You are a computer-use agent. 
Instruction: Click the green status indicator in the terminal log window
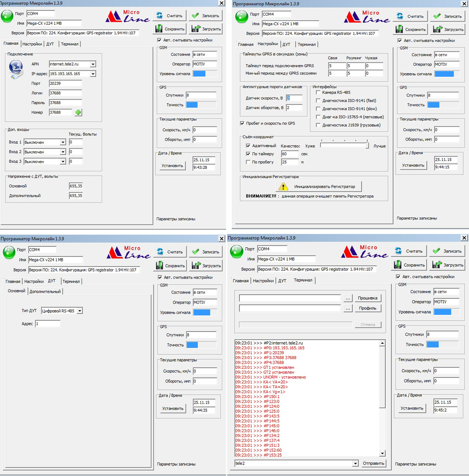(x=237, y=252)
